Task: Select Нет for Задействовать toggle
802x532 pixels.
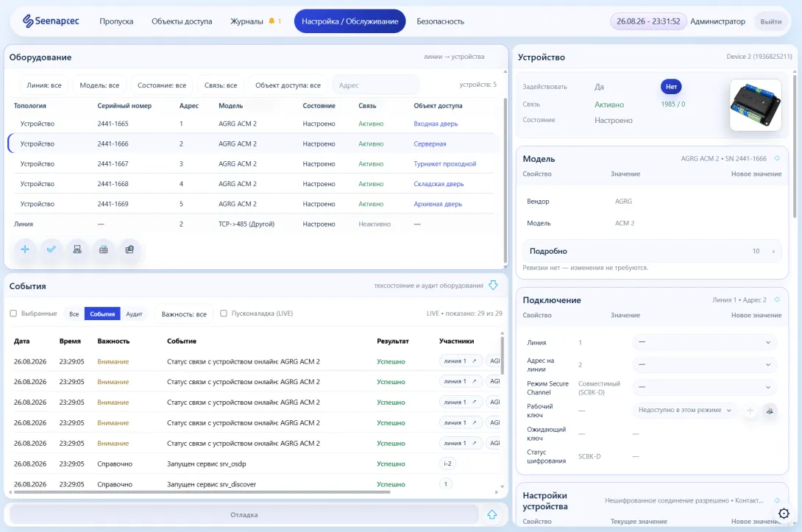Action: pyautogui.click(x=671, y=86)
